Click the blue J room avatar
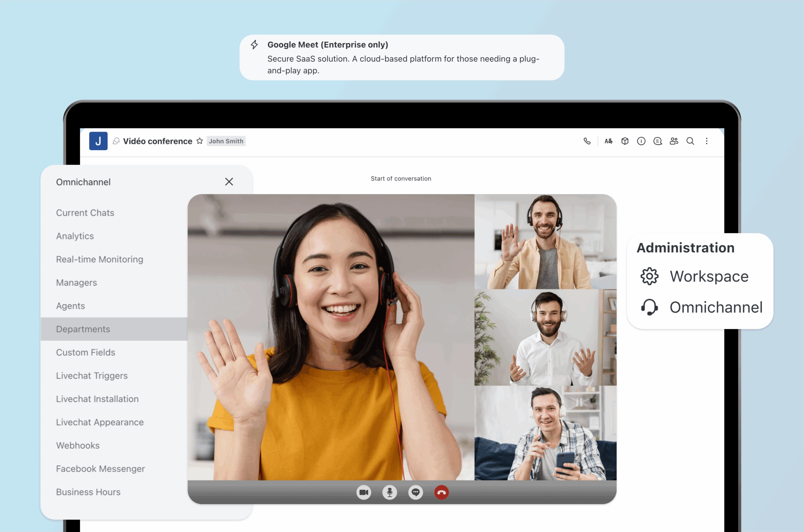Screen dimensions: 804x532 point(98,141)
